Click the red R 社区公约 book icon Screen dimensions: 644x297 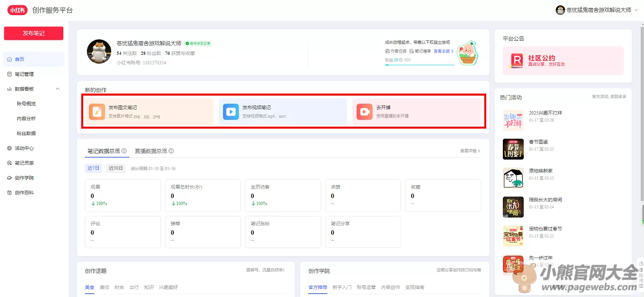[517, 60]
